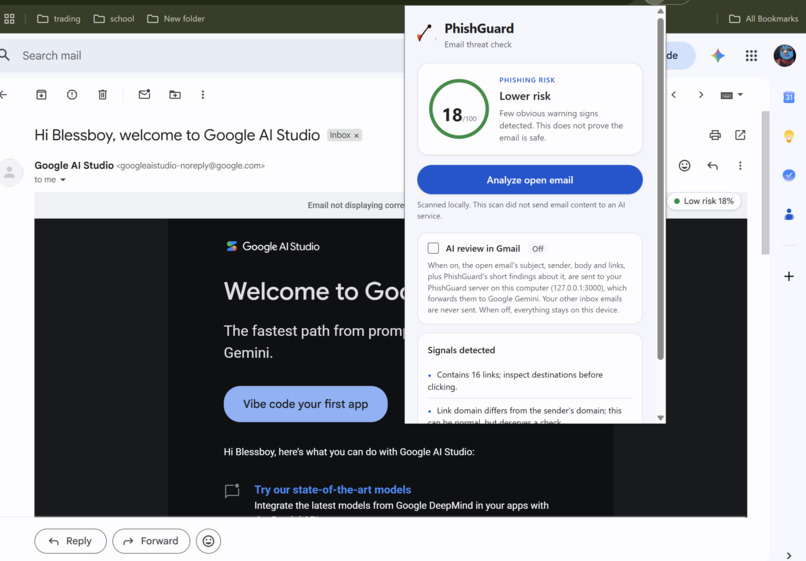Delete this email with trash icon
806x561 pixels.
103,95
